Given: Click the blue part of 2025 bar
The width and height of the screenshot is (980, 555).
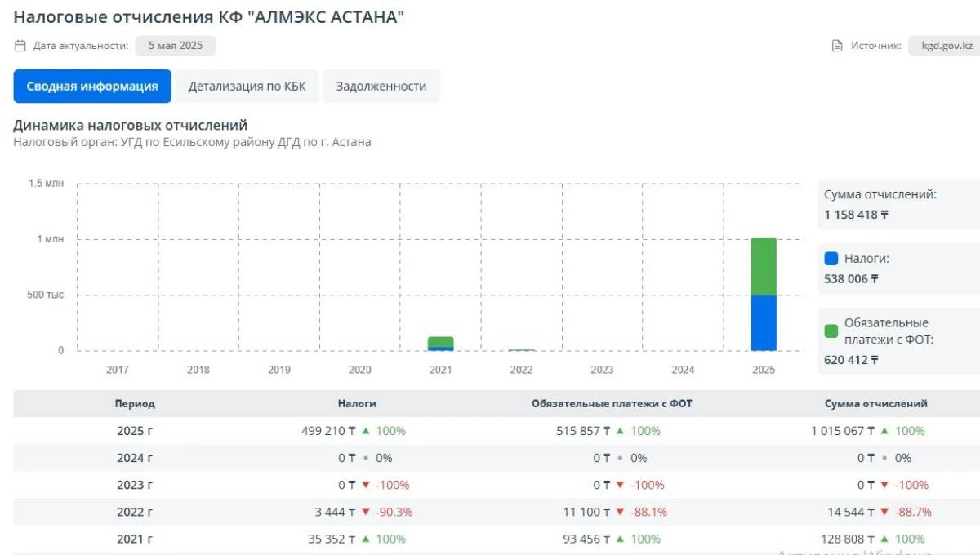Looking at the screenshot, I should pyautogui.click(x=764, y=322).
